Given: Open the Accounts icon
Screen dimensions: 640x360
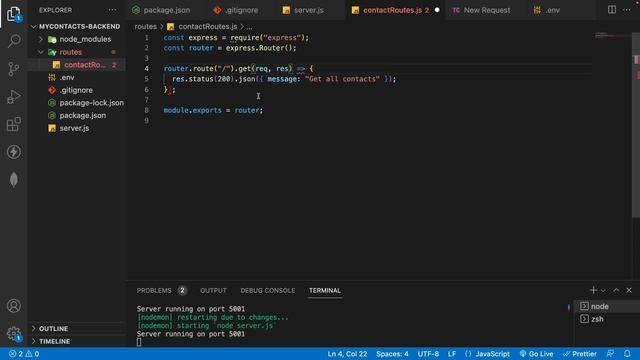Looking at the screenshot, I should (x=13, y=306).
